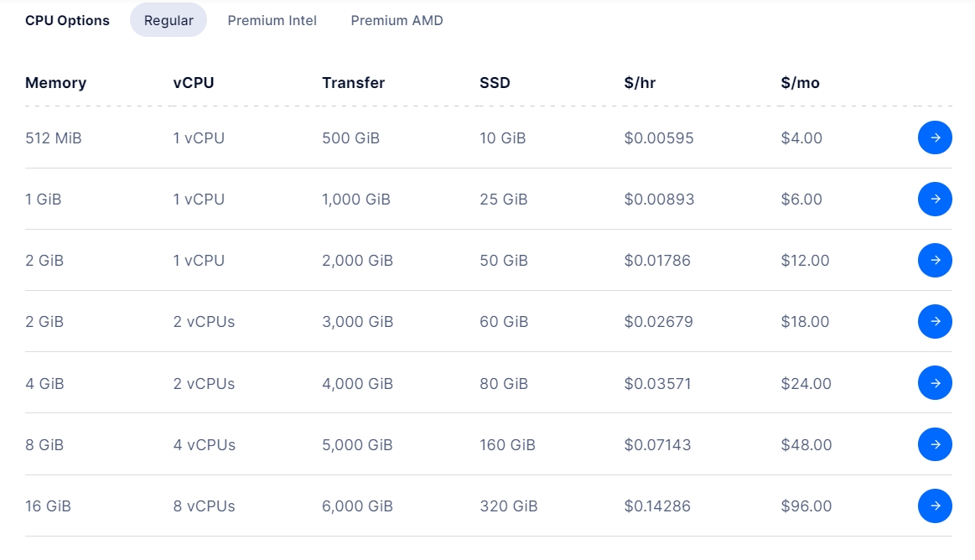Open the $12.00 per month plan arrow
The image size is (975, 560).
[x=935, y=260]
